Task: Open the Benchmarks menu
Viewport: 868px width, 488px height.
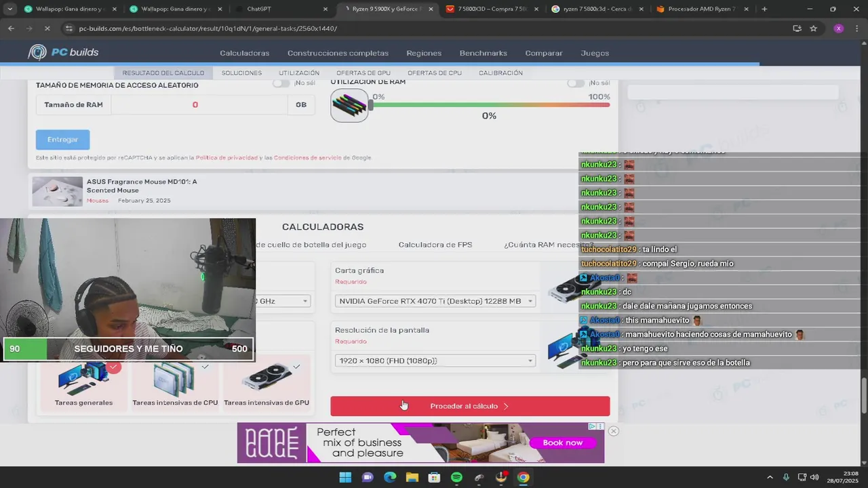Action: (483, 53)
